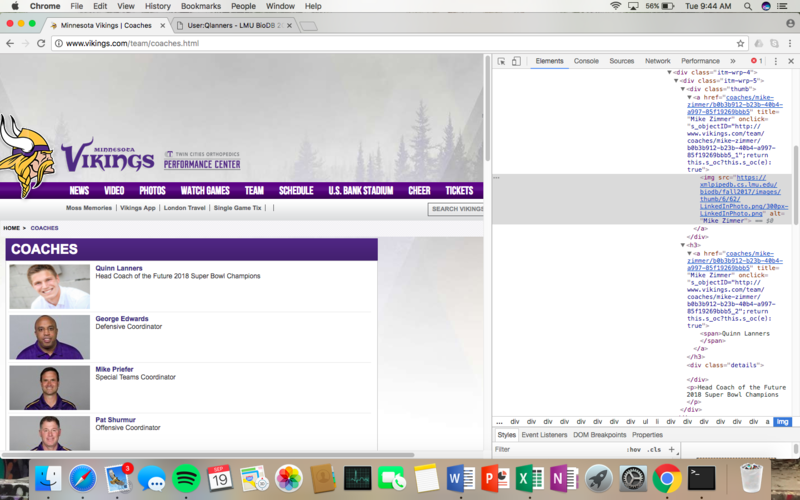Launch Safari from the Dock

pos(83,479)
